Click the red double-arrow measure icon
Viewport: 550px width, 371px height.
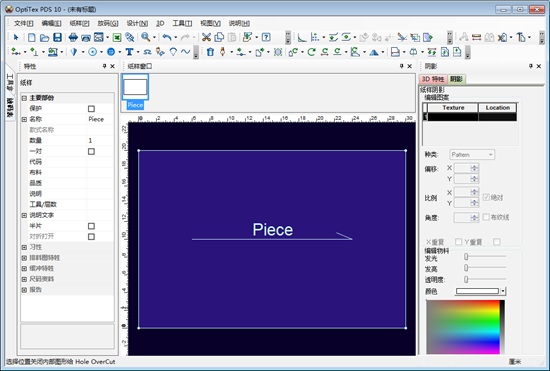(476, 37)
